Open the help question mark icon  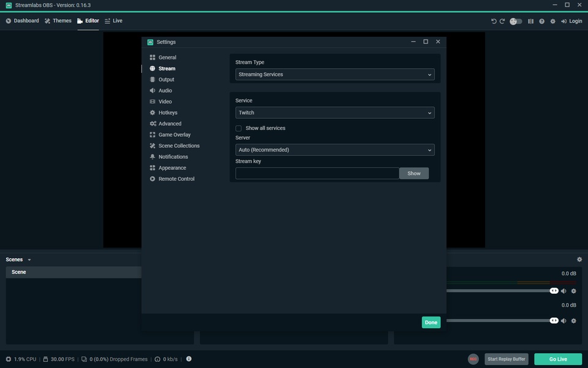click(541, 21)
